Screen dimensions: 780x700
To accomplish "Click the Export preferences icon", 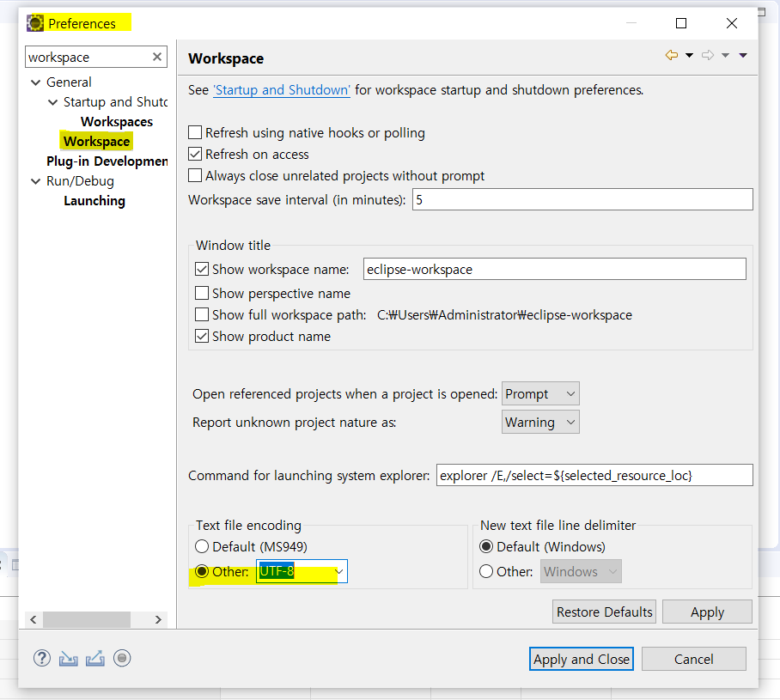I will click(x=95, y=658).
